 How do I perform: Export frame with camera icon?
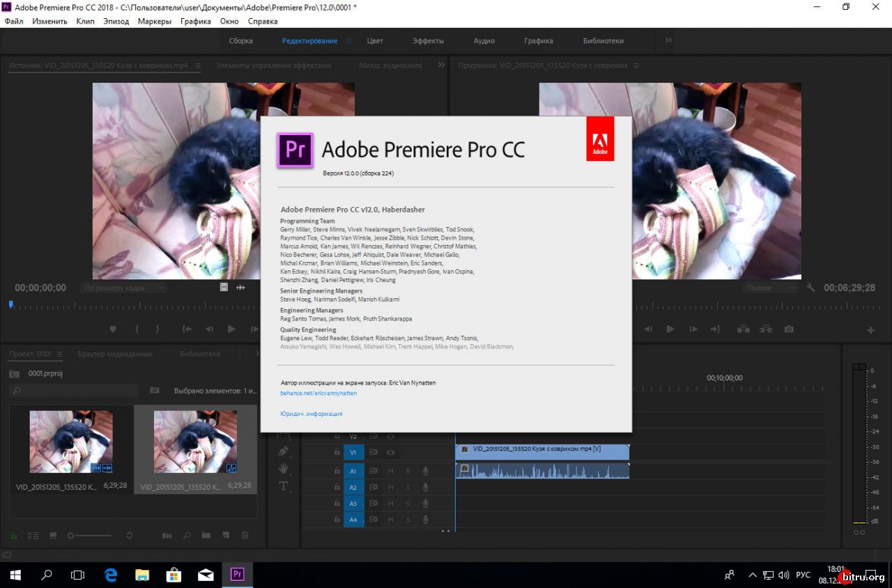[x=789, y=330]
